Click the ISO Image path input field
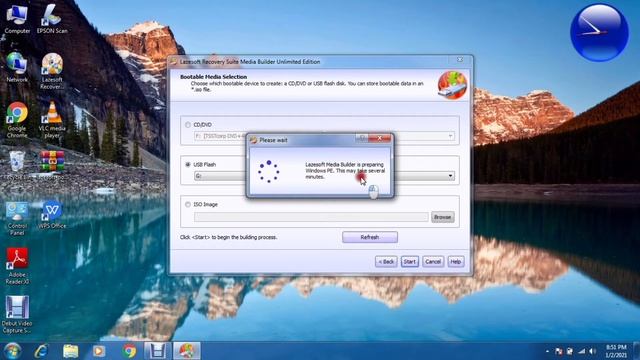 coord(311,217)
